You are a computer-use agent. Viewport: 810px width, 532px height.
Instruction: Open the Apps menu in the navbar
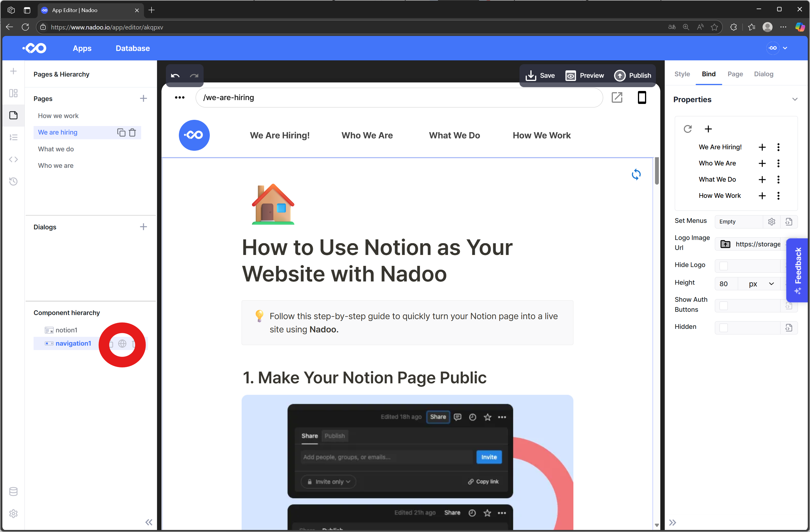82,48
